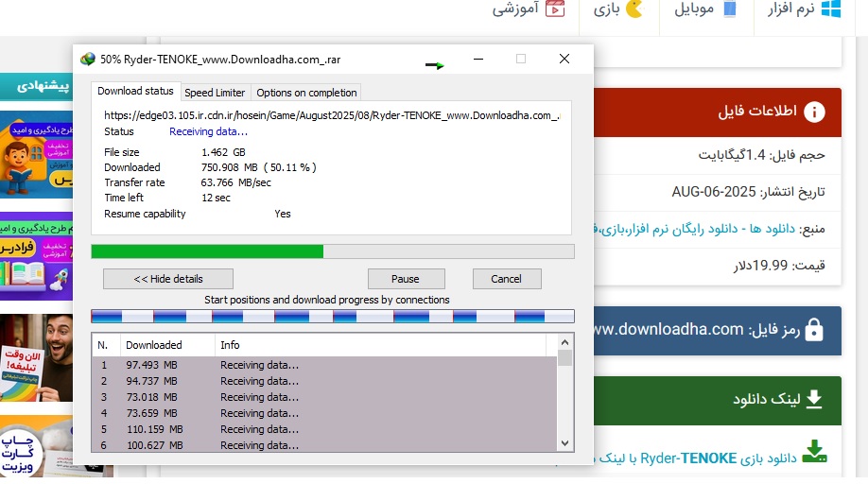Click scroll-up arrow in connections list
This screenshot has width=868, height=484.
pos(564,342)
